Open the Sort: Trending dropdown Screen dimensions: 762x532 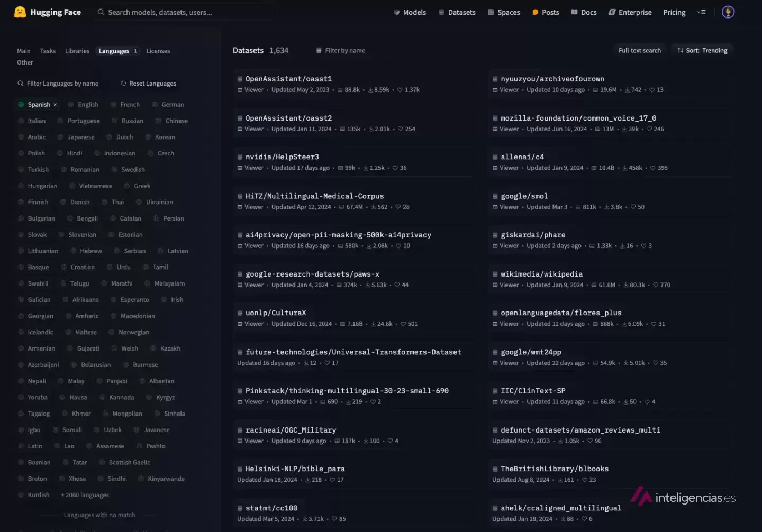[702, 51]
